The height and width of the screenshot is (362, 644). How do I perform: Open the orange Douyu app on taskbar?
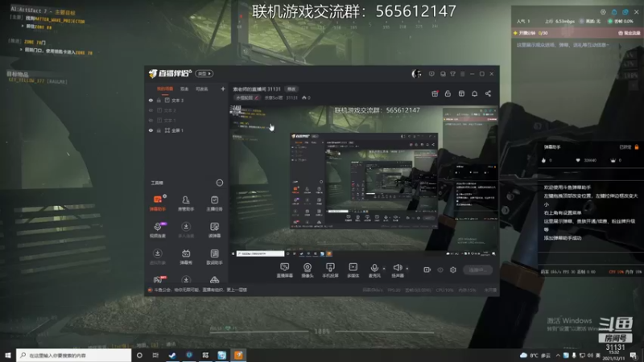(238, 355)
